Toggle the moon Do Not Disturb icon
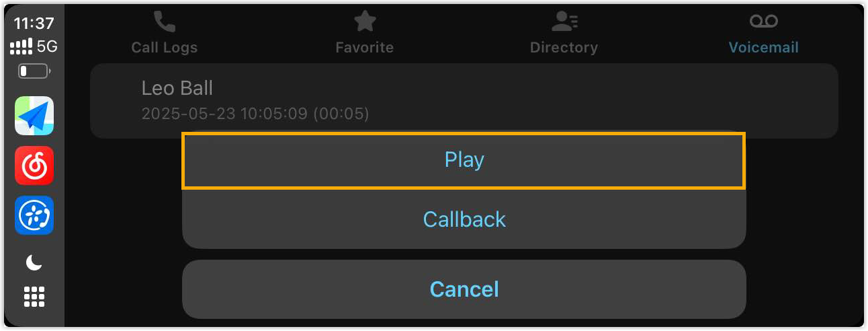Screen dimensions: 868x331 coord(34,263)
